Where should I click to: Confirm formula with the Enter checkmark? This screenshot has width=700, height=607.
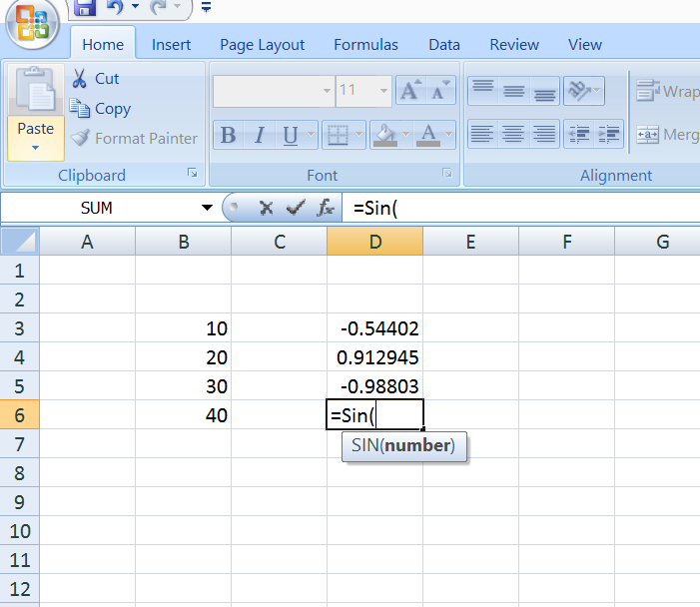pos(295,208)
